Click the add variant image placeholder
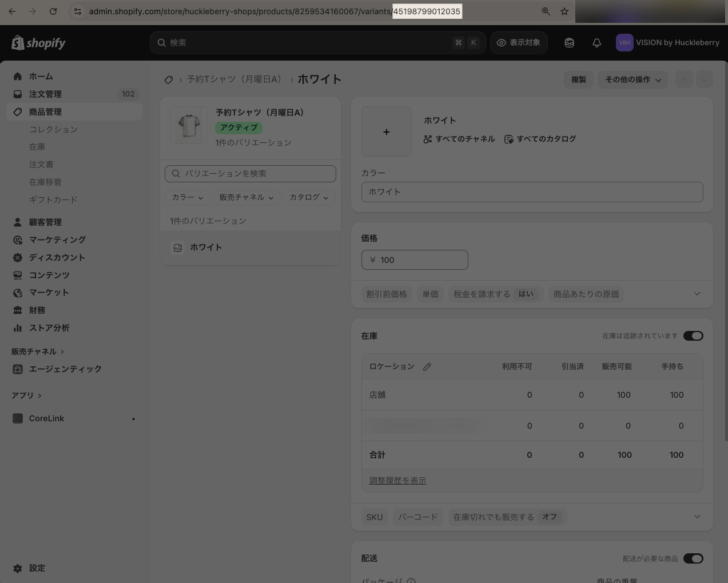This screenshot has width=728, height=583. pyautogui.click(x=387, y=131)
